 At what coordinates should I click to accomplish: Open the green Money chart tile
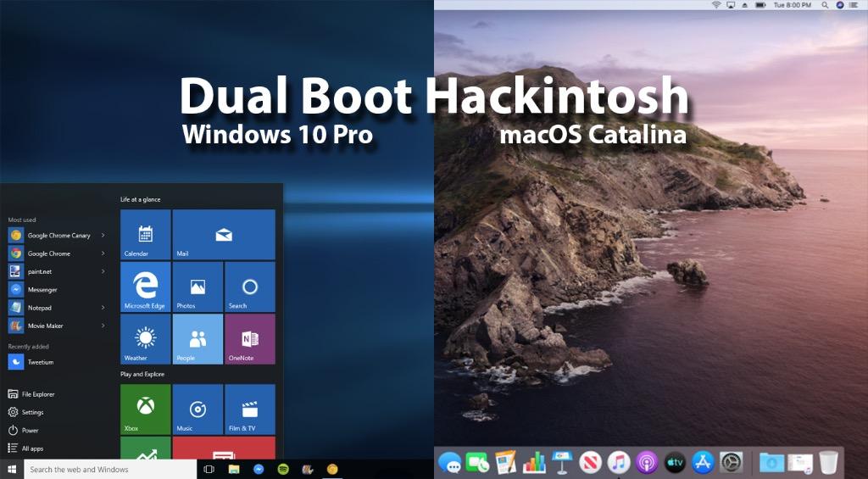(145, 448)
